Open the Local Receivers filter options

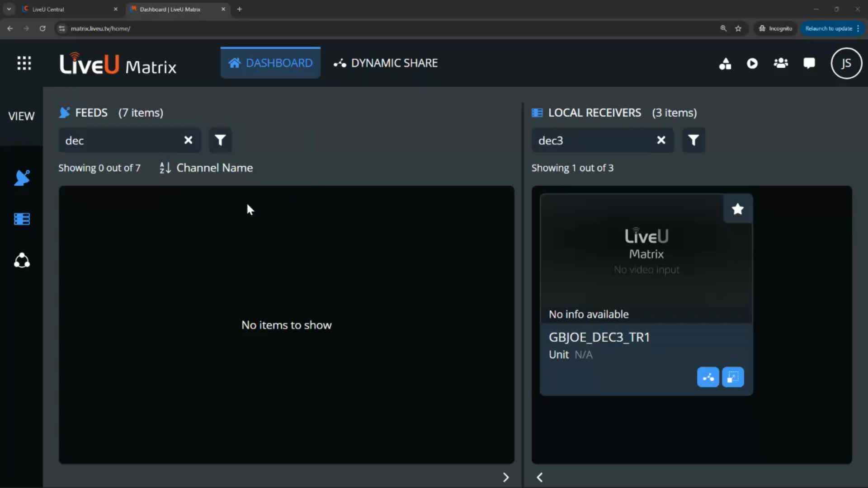pos(693,140)
